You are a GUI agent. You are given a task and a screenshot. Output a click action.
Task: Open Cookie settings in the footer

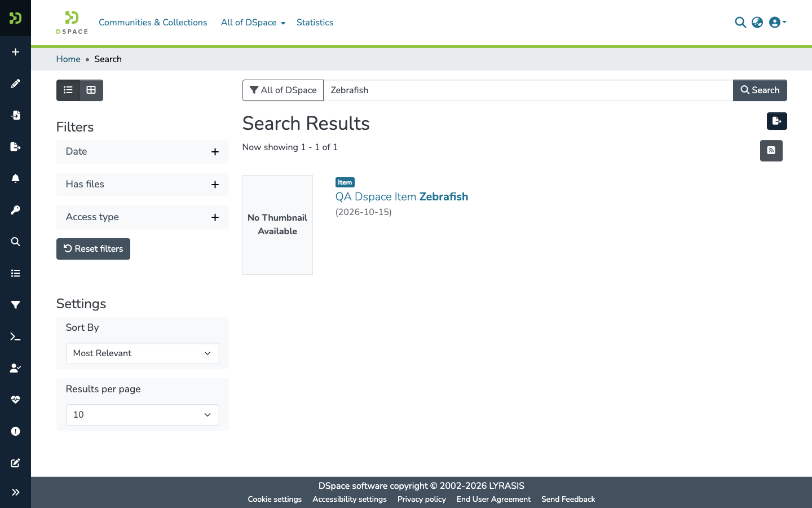click(x=275, y=499)
